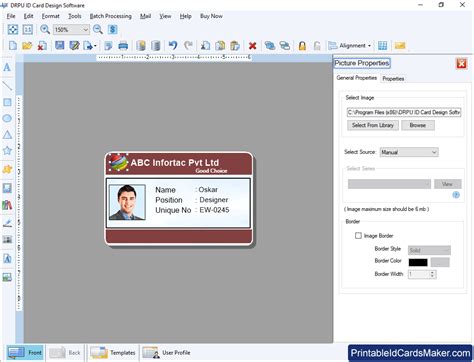Save the design using floppy disk icon

point(59,45)
